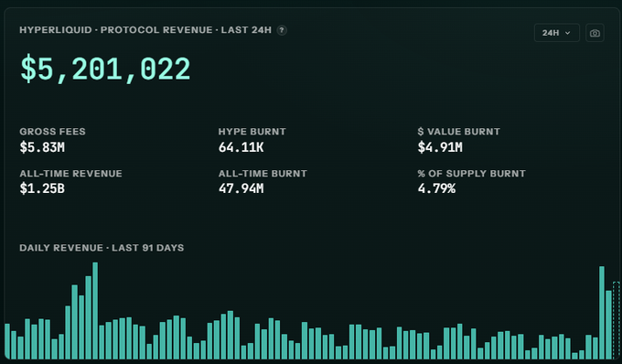Click the tallest bar near chart's left side
The width and height of the screenshot is (622, 364).
click(95, 310)
